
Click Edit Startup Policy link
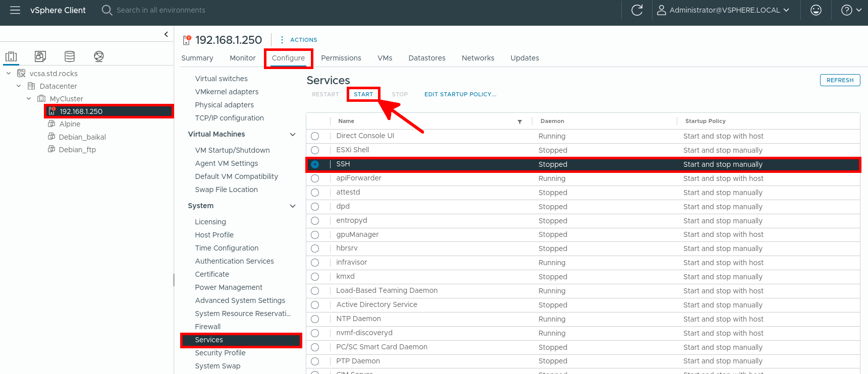460,94
